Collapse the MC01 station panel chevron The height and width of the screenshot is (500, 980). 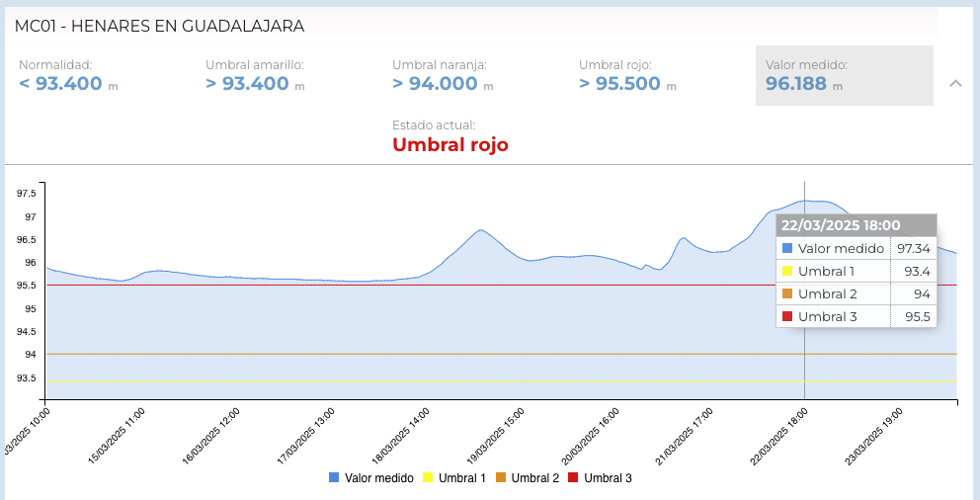[955, 83]
